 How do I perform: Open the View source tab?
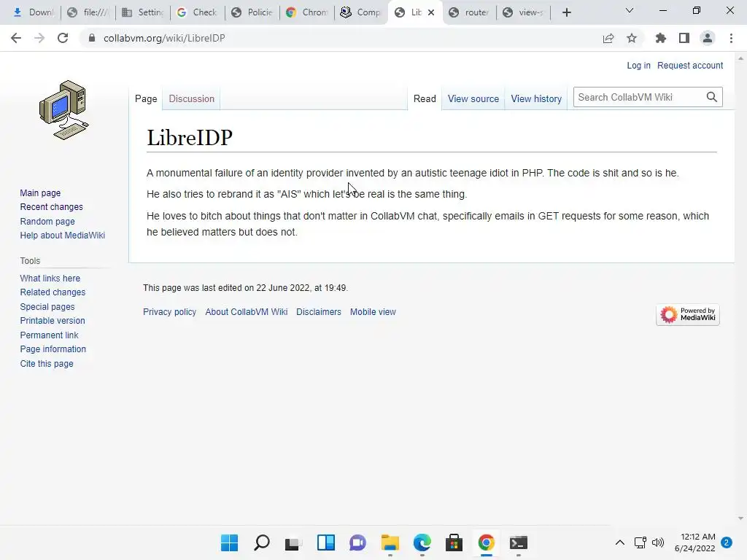point(473,98)
